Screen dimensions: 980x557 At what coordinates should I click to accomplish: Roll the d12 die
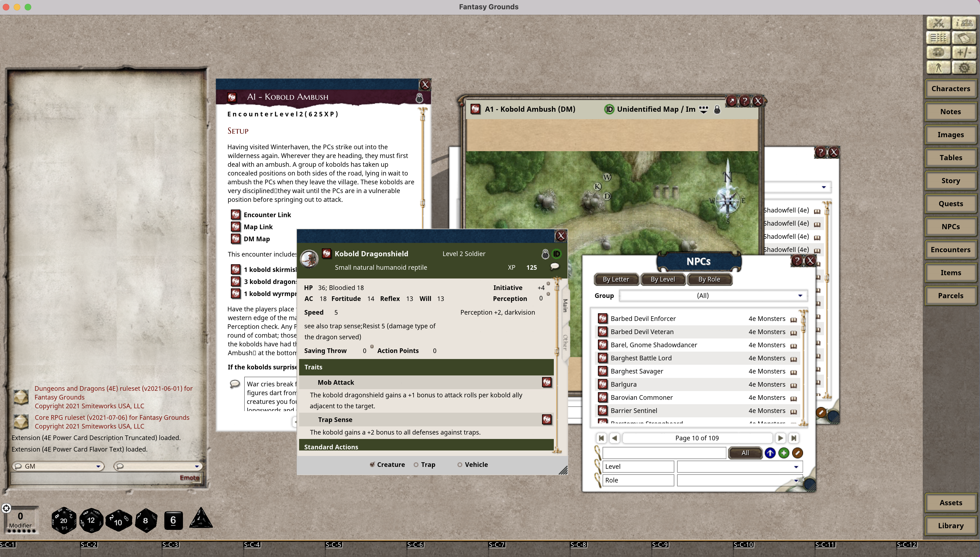click(91, 520)
